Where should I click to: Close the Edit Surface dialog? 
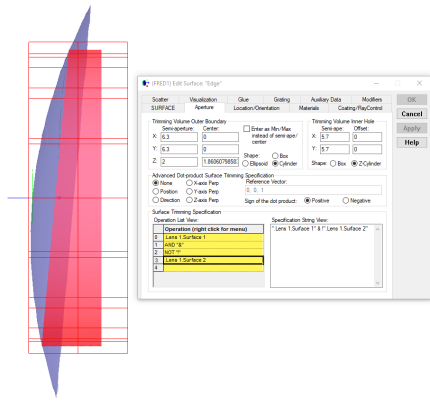coord(419,83)
